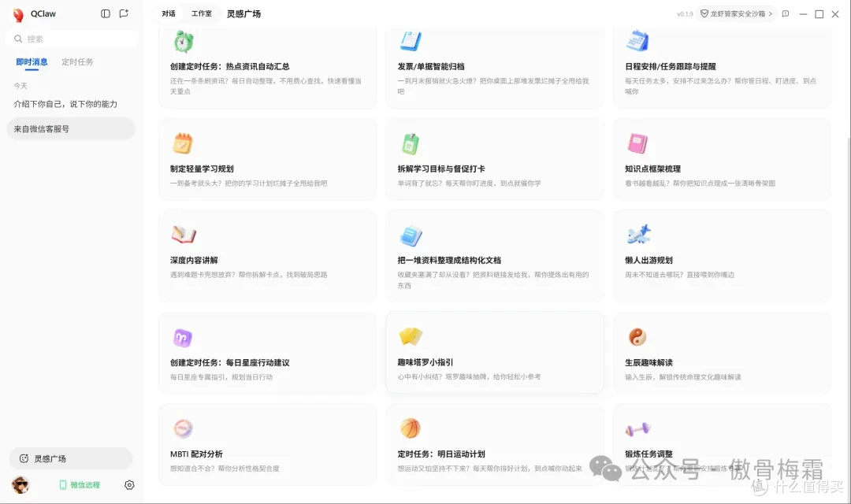This screenshot has width=851, height=504.
Task: Click the airplane icon for 懒人出游规划
Action: click(x=638, y=235)
